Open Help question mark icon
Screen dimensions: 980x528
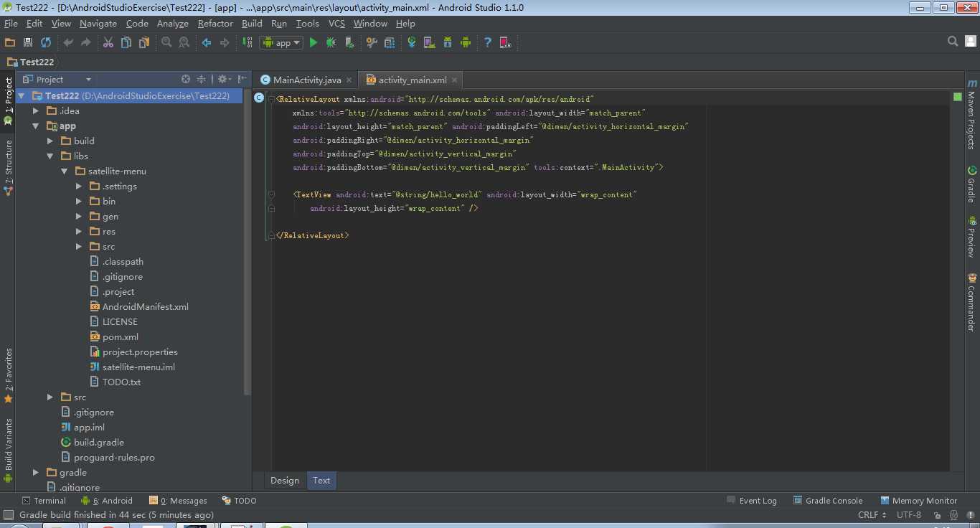(488, 42)
